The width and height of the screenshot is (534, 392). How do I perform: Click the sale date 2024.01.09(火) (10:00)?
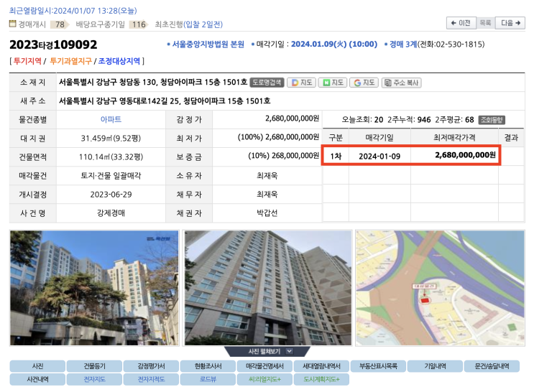[334, 45]
